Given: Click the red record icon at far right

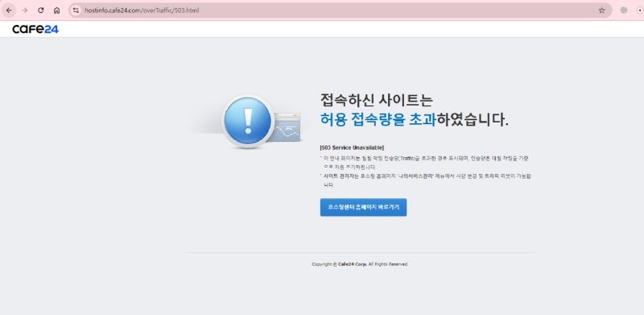Looking at the screenshot, I should [x=640, y=10].
